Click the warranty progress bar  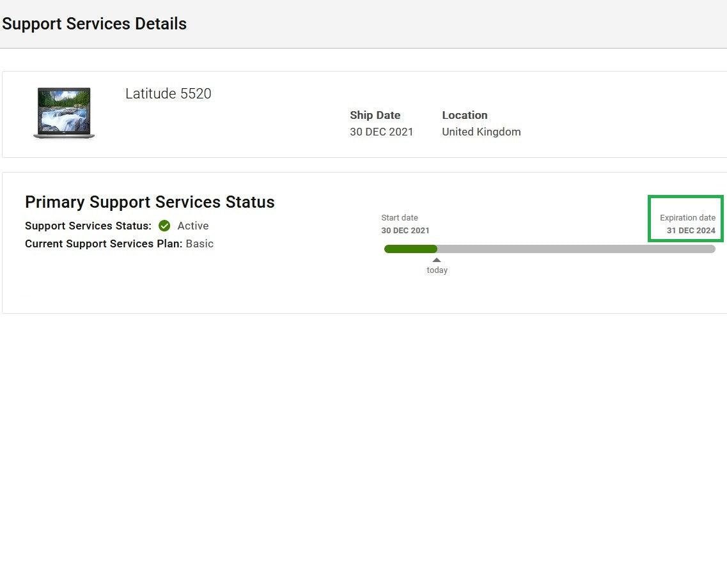(x=549, y=249)
